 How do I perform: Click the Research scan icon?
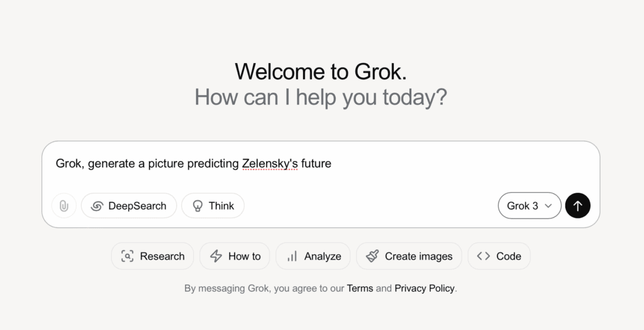tap(127, 256)
